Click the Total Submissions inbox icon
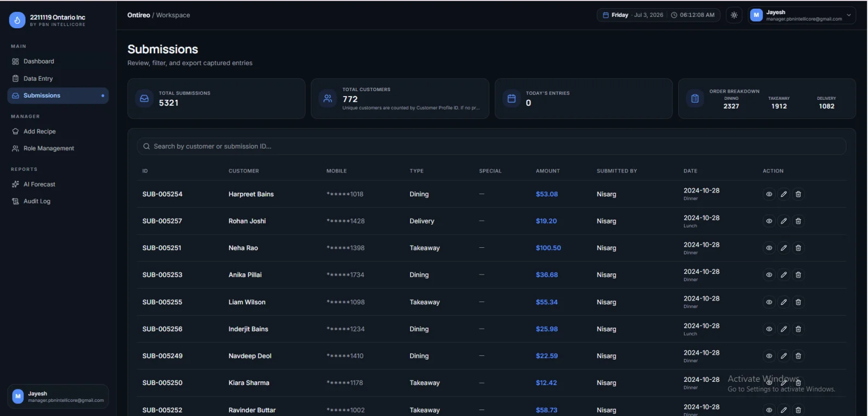 [144, 99]
